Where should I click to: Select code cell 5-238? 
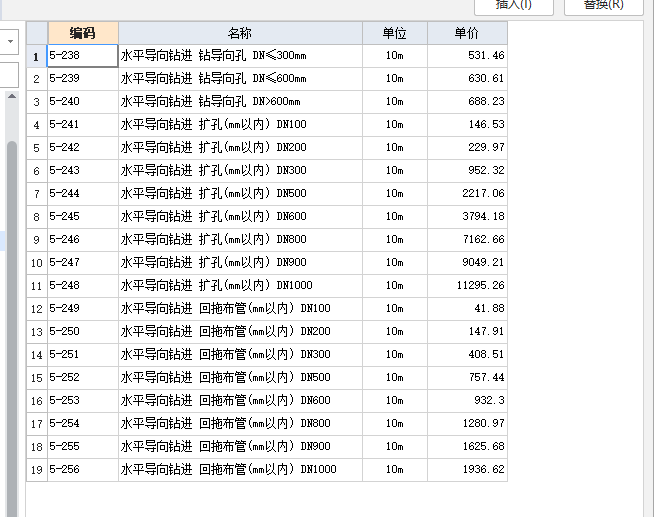point(83,56)
